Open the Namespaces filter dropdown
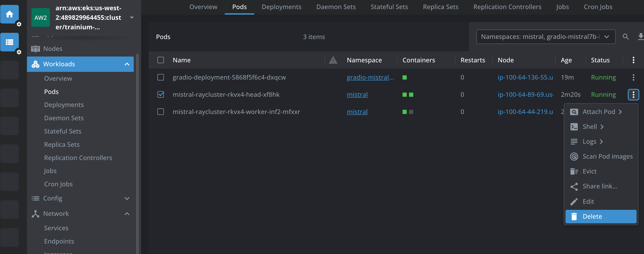 [546, 37]
